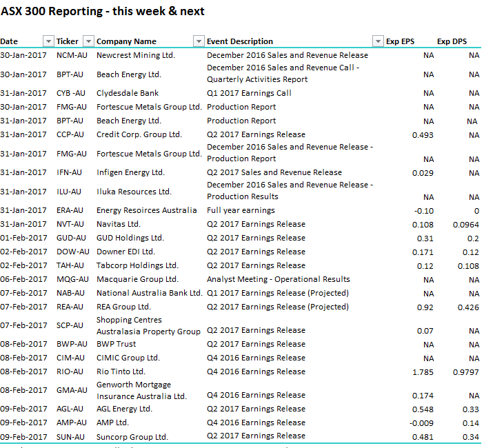Image resolution: width=484 pixels, height=448 pixels.
Task: Click the SCP-AU ticker cell
Action: tap(70, 325)
